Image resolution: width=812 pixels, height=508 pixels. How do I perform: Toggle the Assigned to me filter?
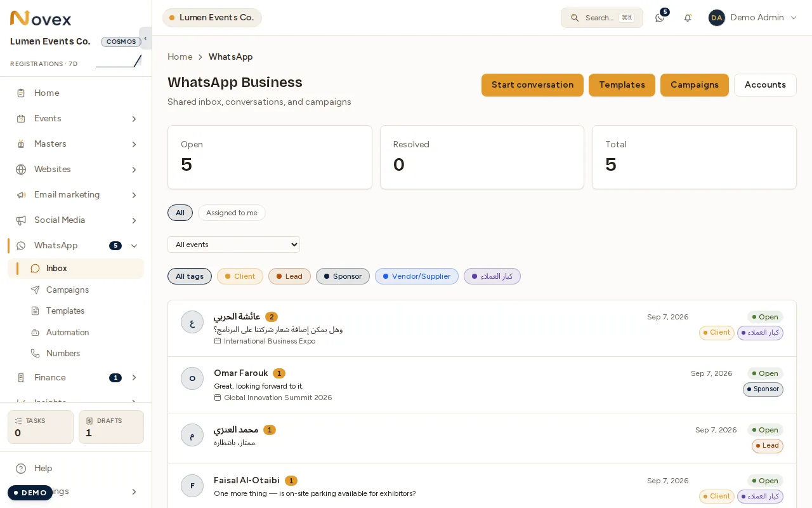[232, 213]
